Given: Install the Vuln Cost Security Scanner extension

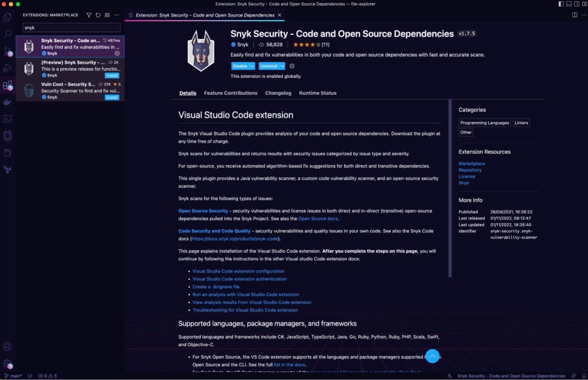Looking at the screenshot, I should (x=111, y=97).
